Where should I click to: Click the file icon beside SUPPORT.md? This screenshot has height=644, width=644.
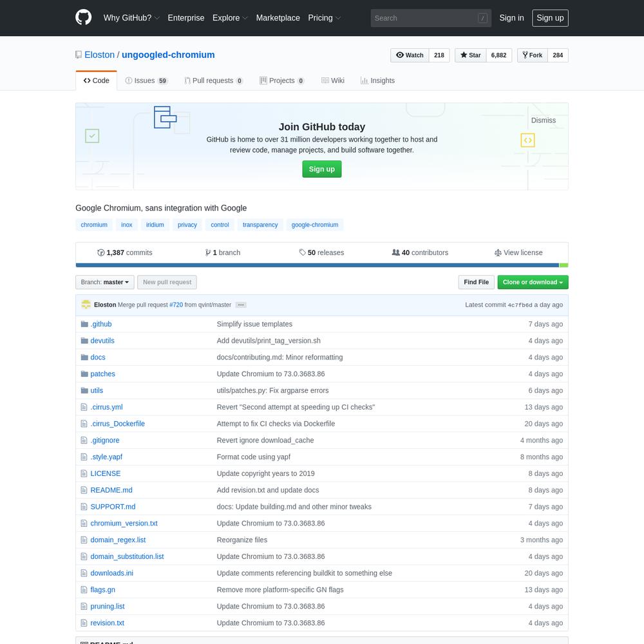[84, 507]
